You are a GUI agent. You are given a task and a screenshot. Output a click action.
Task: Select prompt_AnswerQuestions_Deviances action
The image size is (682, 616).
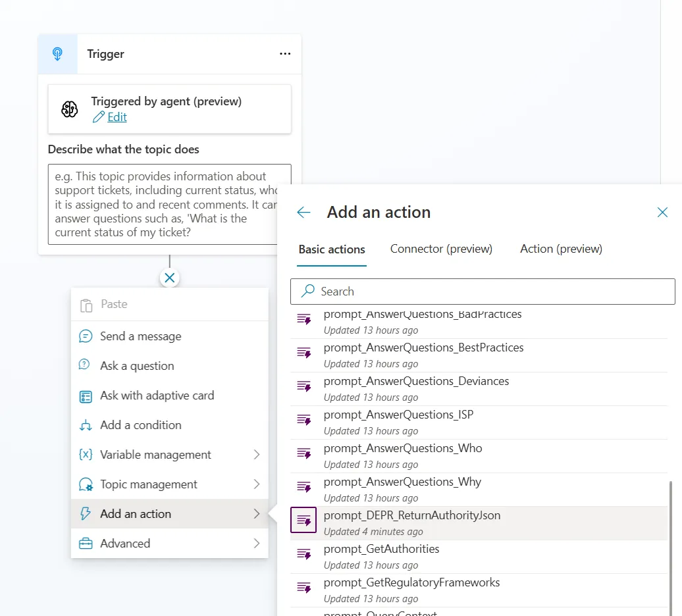point(479,389)
